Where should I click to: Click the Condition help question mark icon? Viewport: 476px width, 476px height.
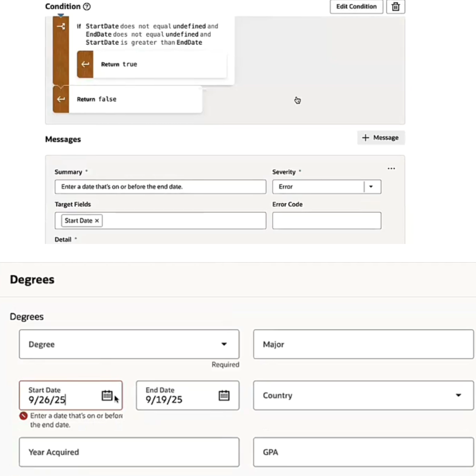point(87,6)
